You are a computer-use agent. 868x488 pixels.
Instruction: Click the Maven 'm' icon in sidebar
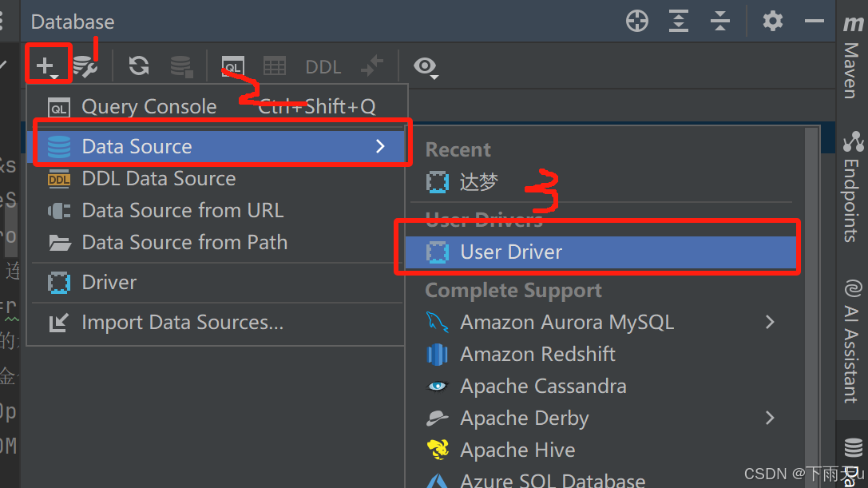[x=853, y=24]
